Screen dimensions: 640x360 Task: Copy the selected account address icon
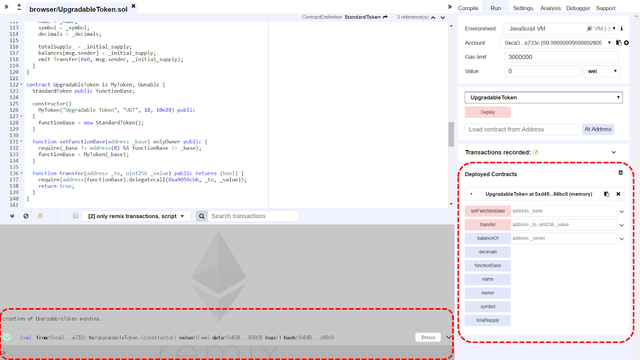(619, 43)
